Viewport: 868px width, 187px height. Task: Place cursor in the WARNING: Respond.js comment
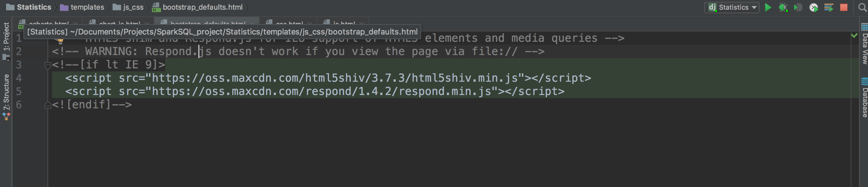click(x=298, y=51)
